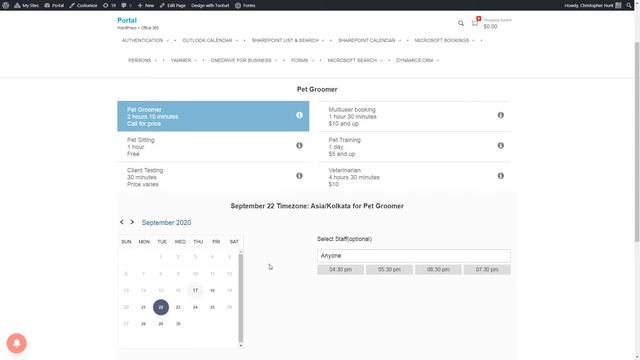Choose the 04:30 pm time slot
640x360 pixels.
340,269
